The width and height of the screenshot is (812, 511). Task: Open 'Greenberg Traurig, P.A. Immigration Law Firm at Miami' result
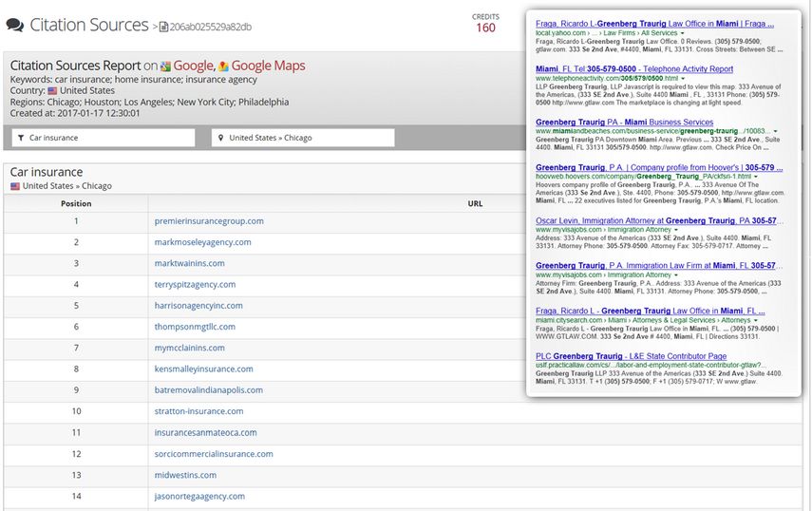(x=659, y=266)
